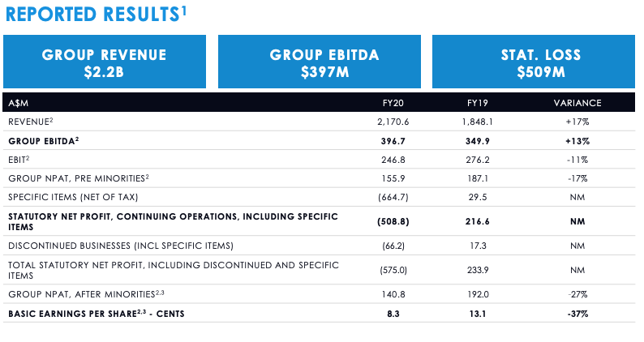Image resolution: width=644 pixels, height=342 pixels.
Task: Select the Stat. Loss $509M tile
Action: pos(533,62)
